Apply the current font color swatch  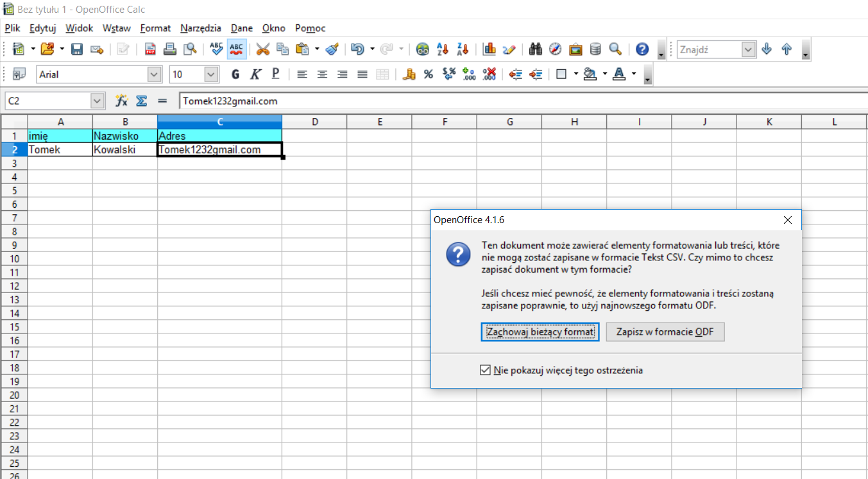coord(618,74)
